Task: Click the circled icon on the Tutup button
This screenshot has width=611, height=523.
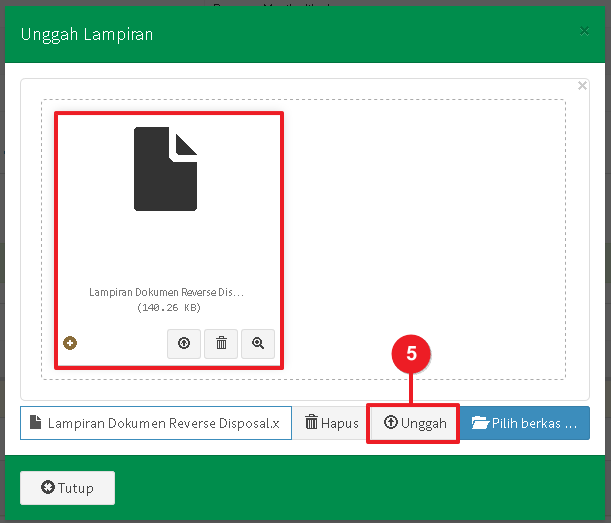Action: 48,488
